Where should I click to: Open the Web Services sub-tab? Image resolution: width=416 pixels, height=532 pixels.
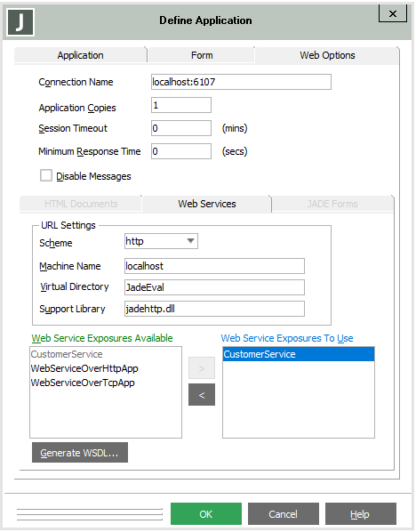207,204
